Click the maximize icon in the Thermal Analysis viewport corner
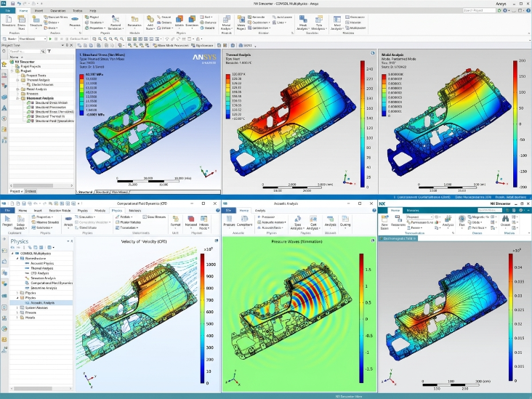This screenshot has width=532, height=399. [372, 53]
